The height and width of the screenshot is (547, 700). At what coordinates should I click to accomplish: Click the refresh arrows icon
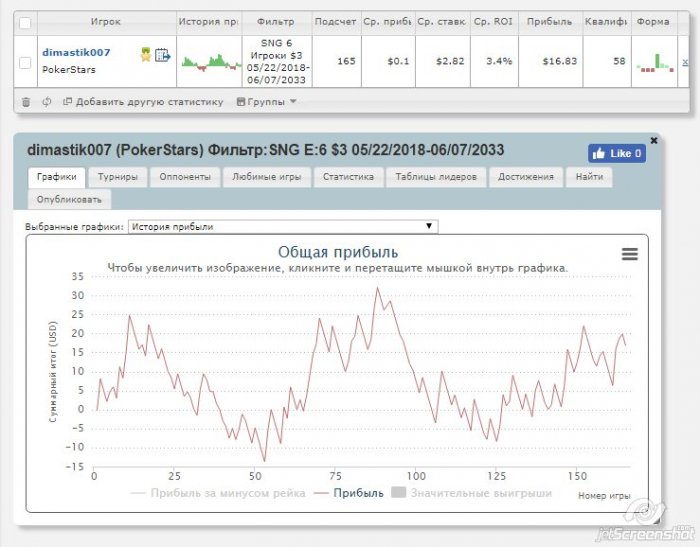point(46,102)
